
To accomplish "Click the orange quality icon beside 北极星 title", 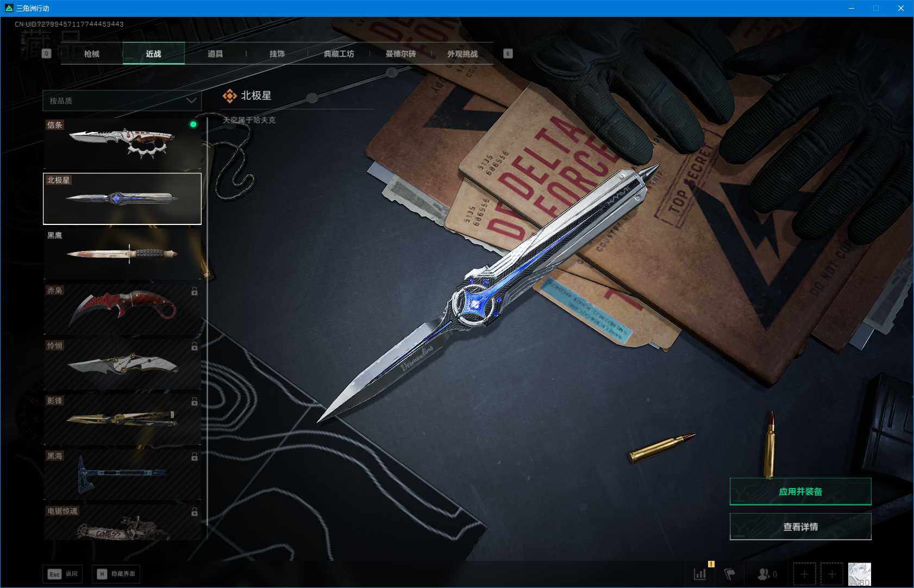I will point(229,96).
